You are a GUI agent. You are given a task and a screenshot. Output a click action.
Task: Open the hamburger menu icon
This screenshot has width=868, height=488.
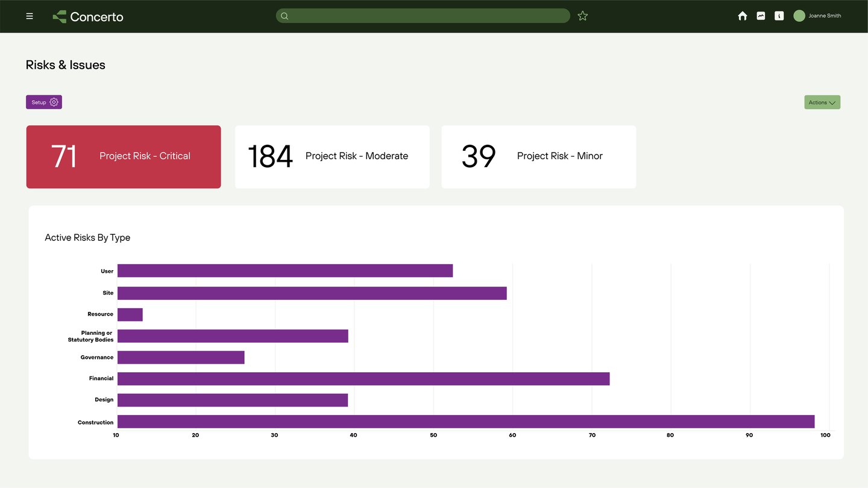(30, 16)
